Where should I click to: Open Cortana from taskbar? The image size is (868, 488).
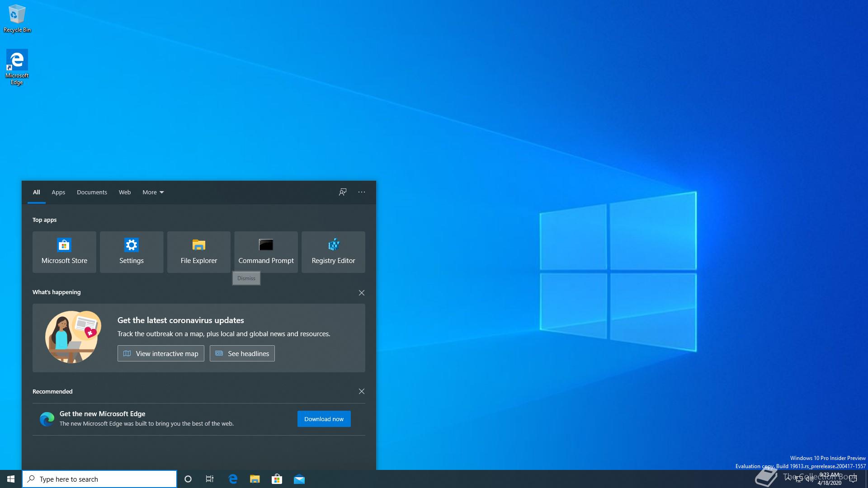tap(188, 479)
